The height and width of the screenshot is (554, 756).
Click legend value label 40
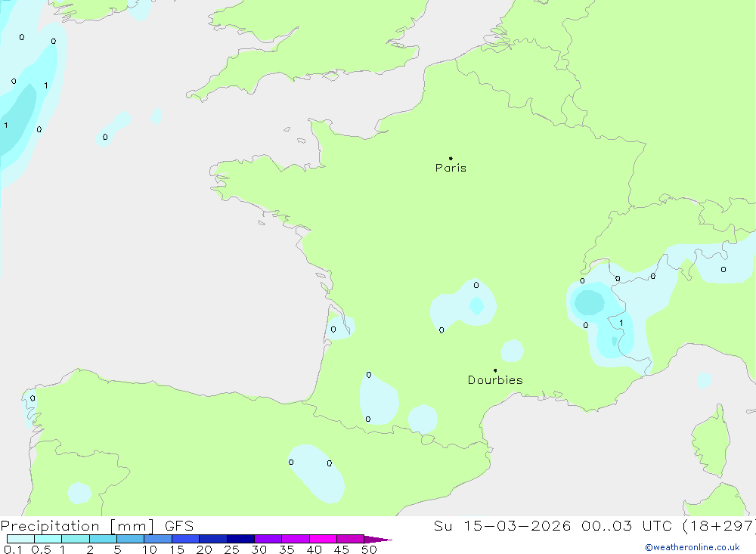314,549
